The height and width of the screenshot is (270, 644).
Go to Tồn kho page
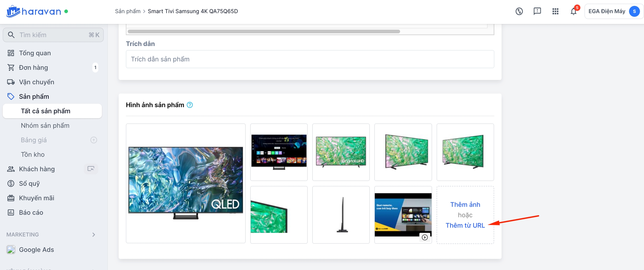point(33,154)
